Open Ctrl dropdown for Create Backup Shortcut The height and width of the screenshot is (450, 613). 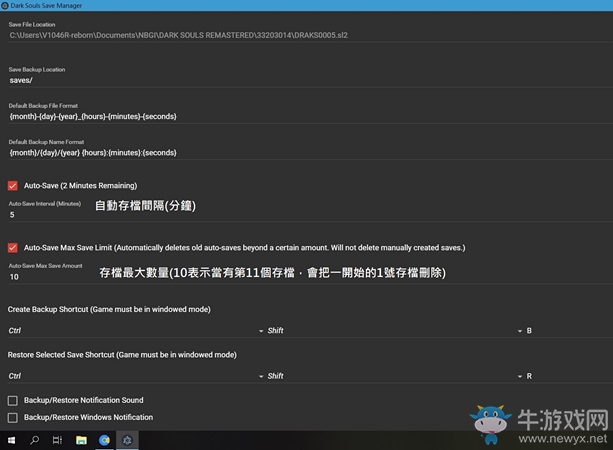pyautogui.click(x=136, y=331)
